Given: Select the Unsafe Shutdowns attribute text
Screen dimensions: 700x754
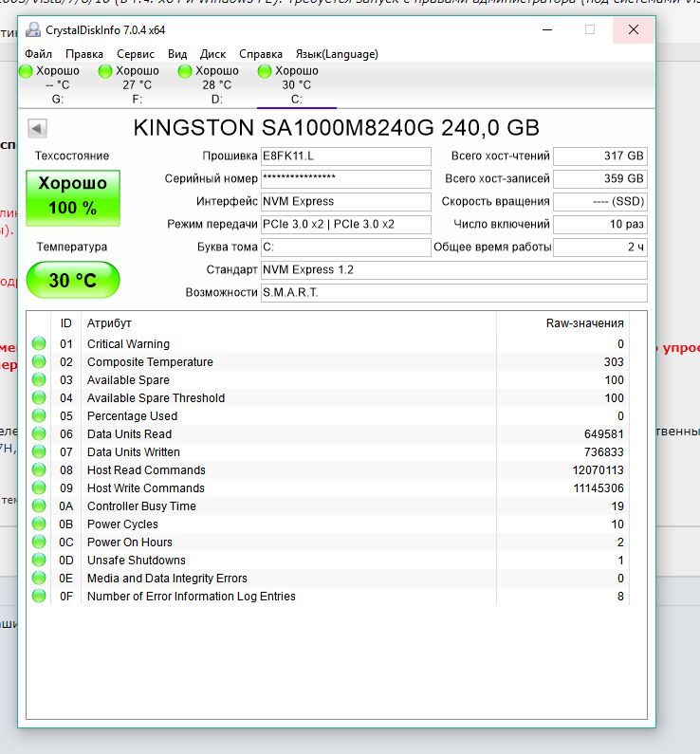Looking at the screenshot, I should (x=136, y=561).
